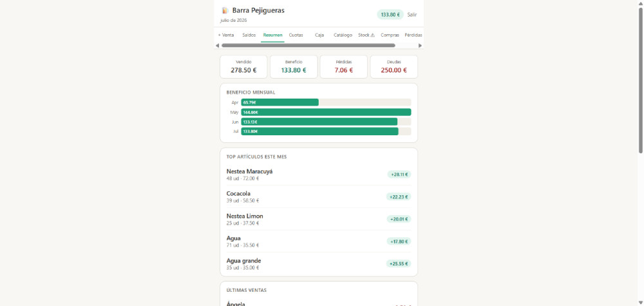Select the Nestea Limon item row
This screenshot has height=306, width=644.
pos(319,219)
